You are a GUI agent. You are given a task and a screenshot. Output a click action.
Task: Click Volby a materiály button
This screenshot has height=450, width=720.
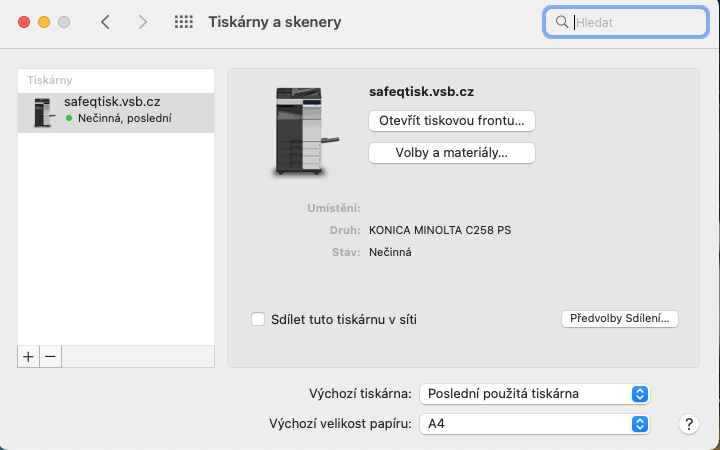pyautogui.click(x=452, y=153)
